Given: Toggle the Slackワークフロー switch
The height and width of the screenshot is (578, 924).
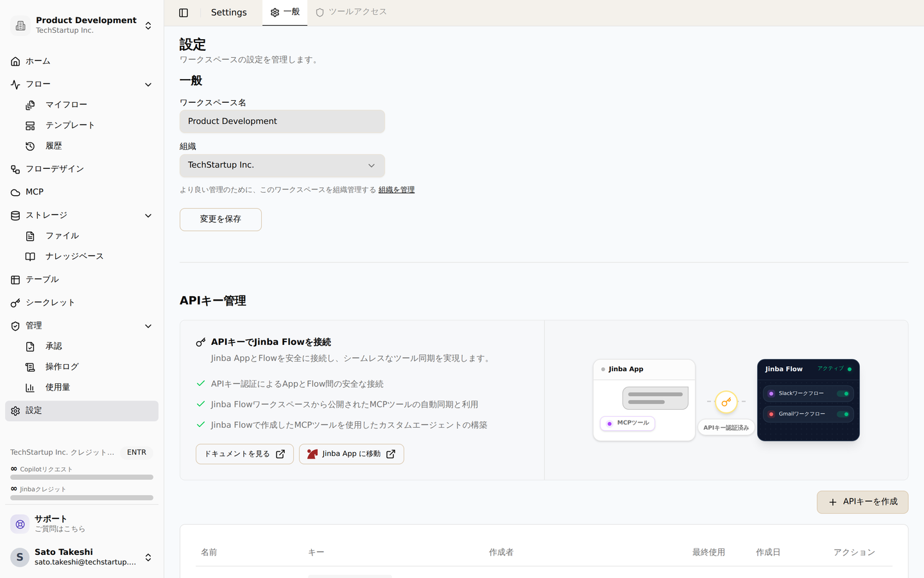Looking at the screenshot, I should (843, 394).
